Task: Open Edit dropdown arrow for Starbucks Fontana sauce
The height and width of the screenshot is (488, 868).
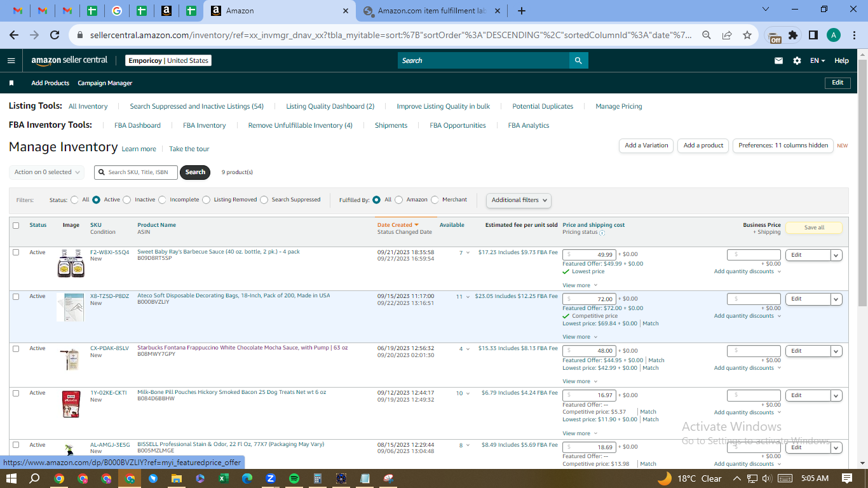Action: coord(836,351)
